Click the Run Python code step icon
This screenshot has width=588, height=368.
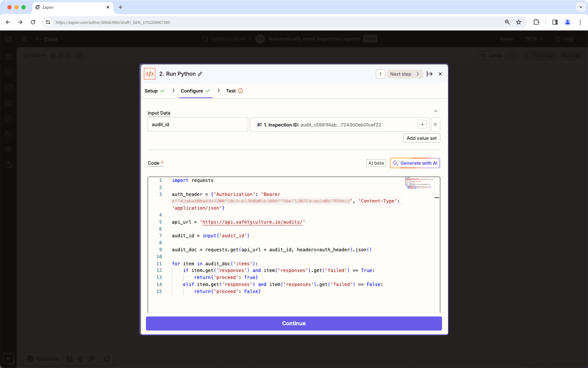click(x=149, y=74)
